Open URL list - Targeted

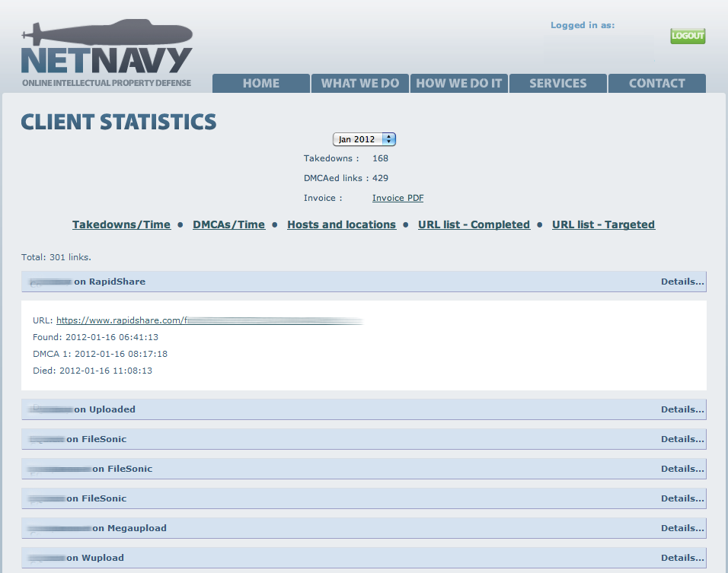click(604, 224)
